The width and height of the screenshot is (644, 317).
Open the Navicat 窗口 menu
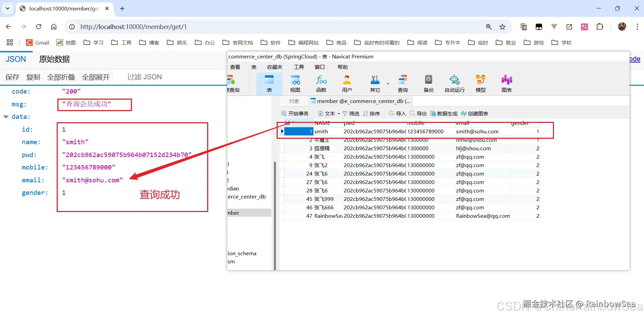[x=320, y=67]
